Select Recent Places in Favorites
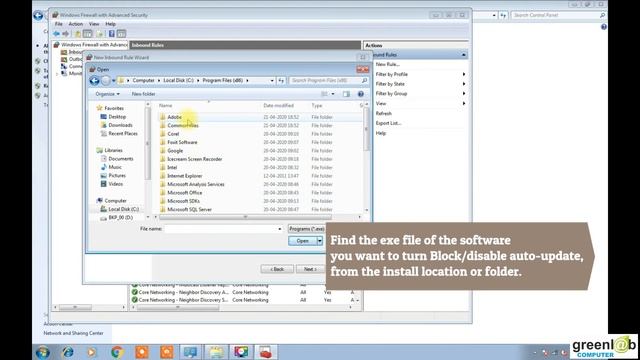This screenshot has width=640, height=360. [x=122, y=133]
